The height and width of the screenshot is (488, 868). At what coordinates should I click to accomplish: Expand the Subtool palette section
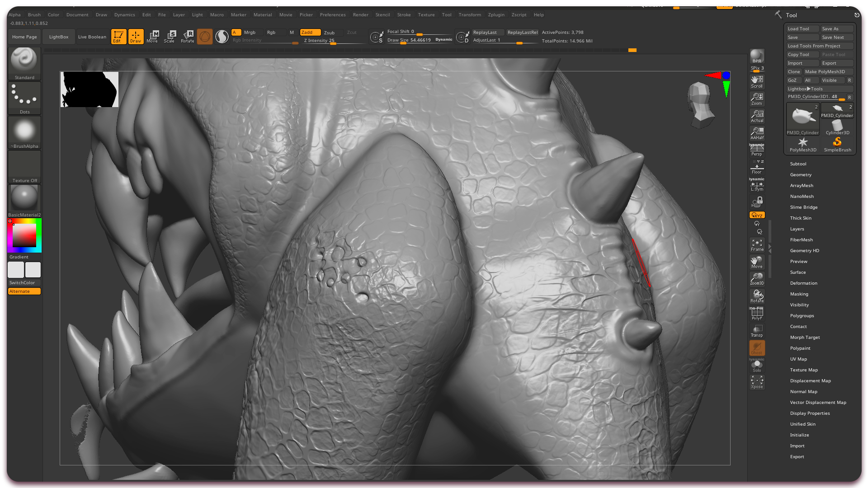point(798,164)
